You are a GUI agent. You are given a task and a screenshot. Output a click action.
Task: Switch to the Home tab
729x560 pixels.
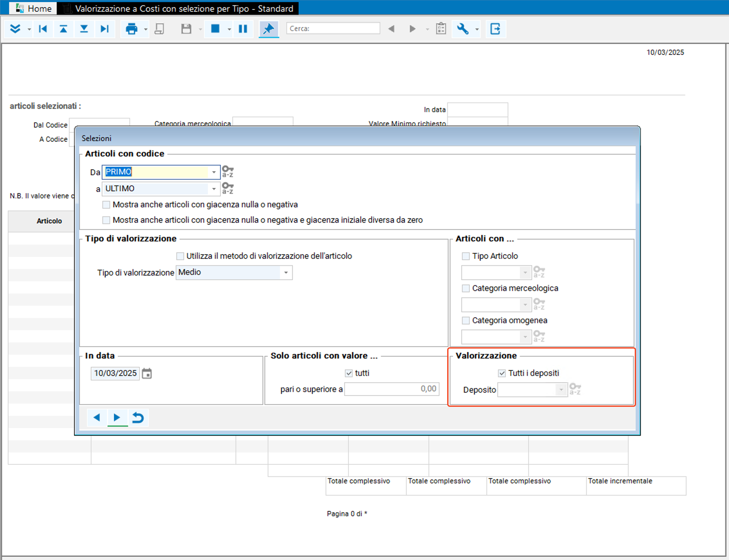pos(33,8)
